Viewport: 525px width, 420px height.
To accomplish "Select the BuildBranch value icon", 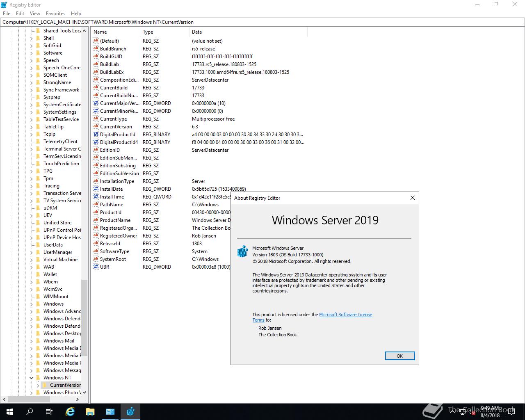I will click(x=96, y=48).
